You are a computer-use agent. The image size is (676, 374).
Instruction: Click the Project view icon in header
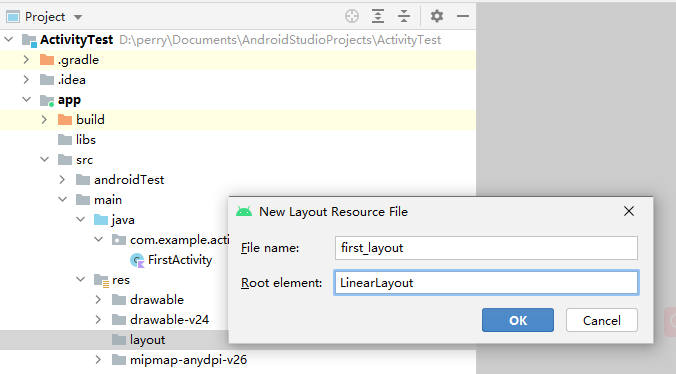pyautogui.click(x=13, y=17)
